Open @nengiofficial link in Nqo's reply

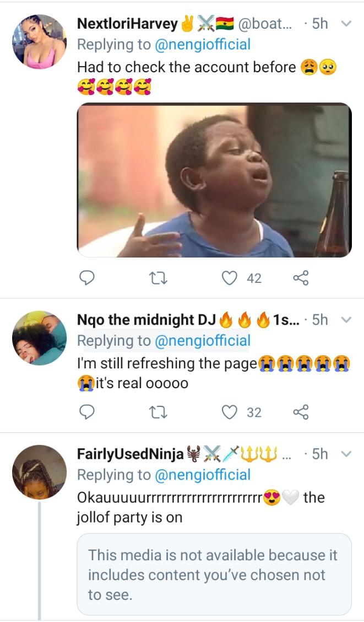click(202, 341)
